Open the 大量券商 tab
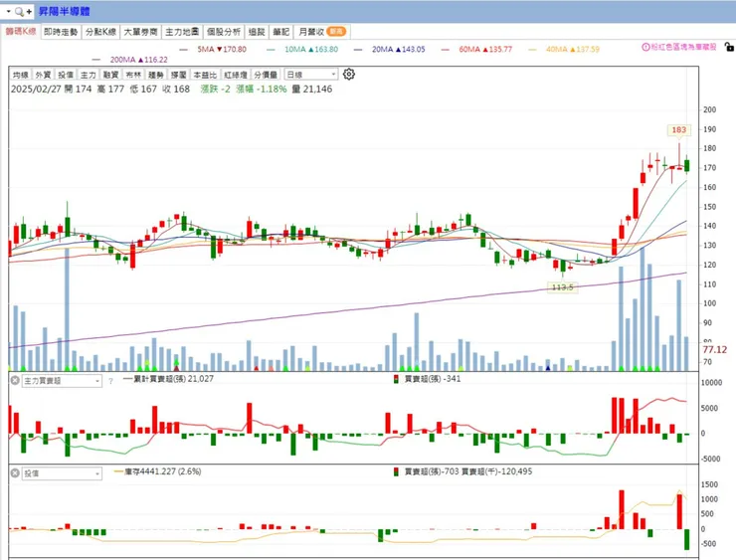736x560 pixels. point(140,32)
